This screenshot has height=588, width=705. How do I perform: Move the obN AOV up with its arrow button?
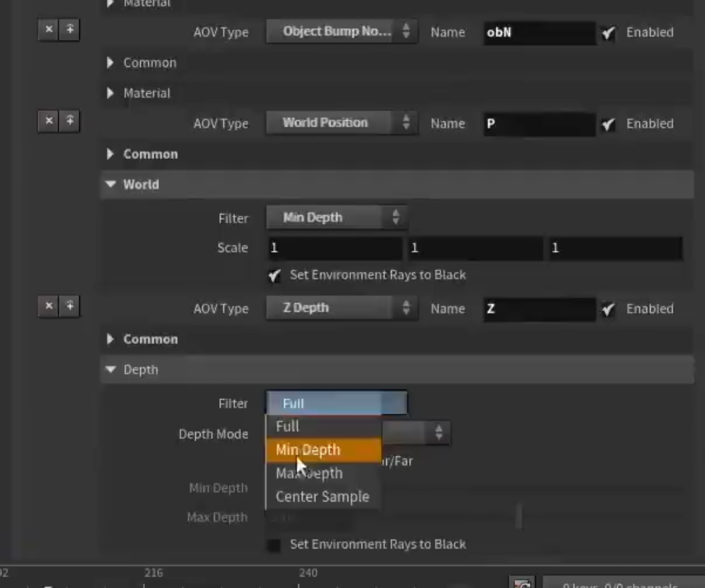[x=70, y=30]
